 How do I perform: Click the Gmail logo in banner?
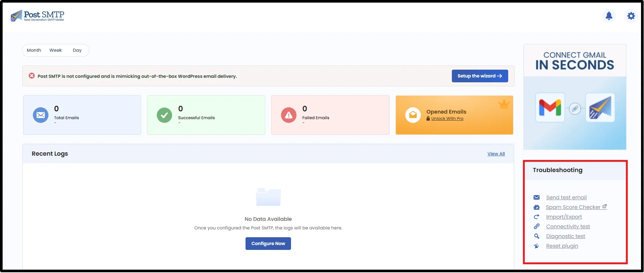[x=550, y=108]
